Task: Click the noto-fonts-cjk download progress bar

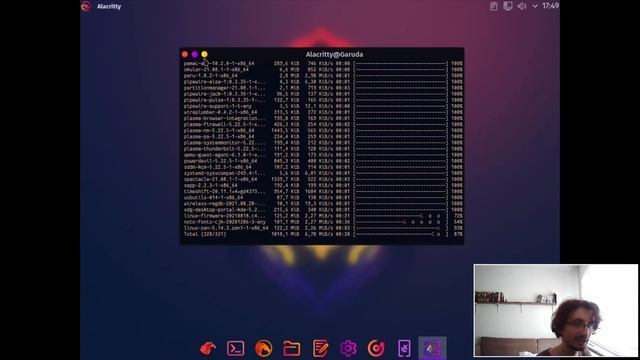Action: click(401, 222)
